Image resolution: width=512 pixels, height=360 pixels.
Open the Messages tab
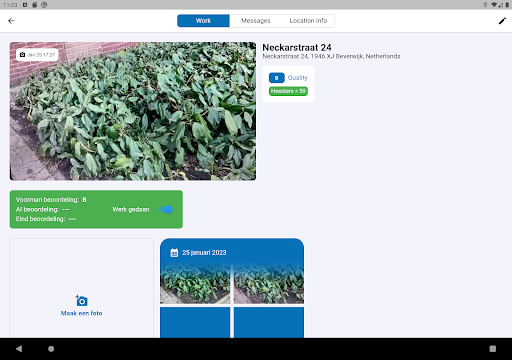click(x=256, y=21)
